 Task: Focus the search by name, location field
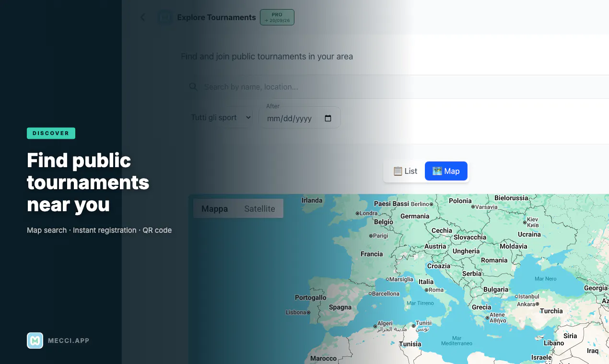tap(398, 87)
